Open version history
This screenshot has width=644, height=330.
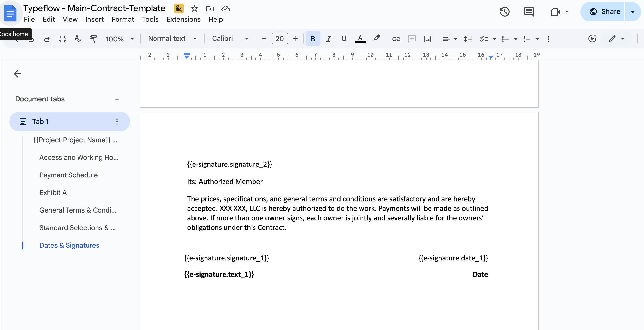(504, 11)
